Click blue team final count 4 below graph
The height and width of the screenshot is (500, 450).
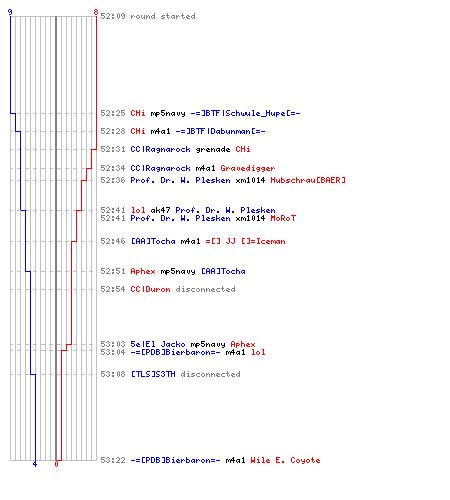tap(35, 464)
